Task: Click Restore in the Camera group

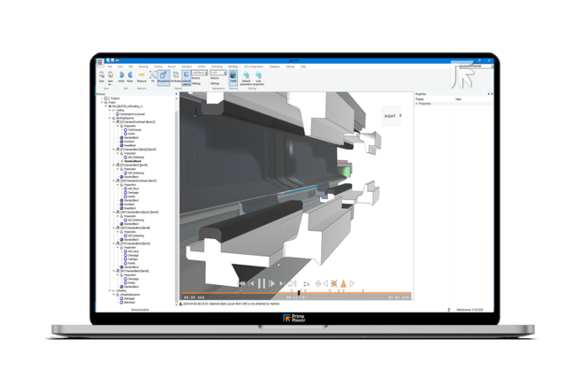Action: coord(195,78)
